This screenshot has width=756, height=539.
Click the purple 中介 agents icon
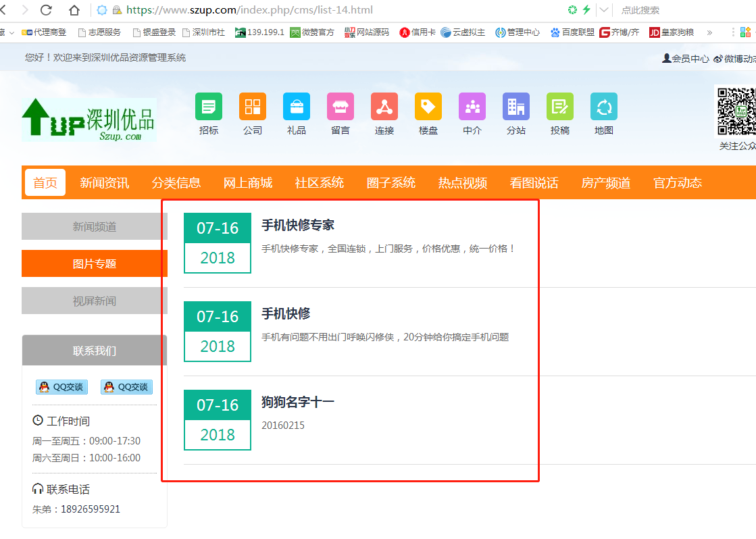tap(472, 107)
